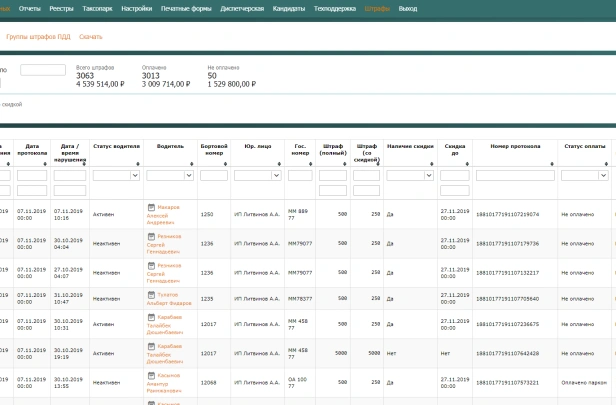The height and width of the screenshot is (405, 616).
Task: Click the Бортовой номер filter field
Action: 213,175
